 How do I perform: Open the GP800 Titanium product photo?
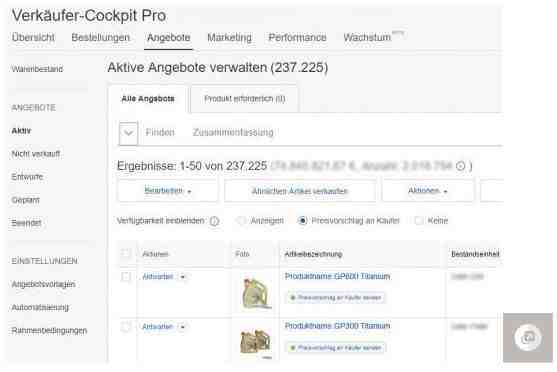[256, 293]
